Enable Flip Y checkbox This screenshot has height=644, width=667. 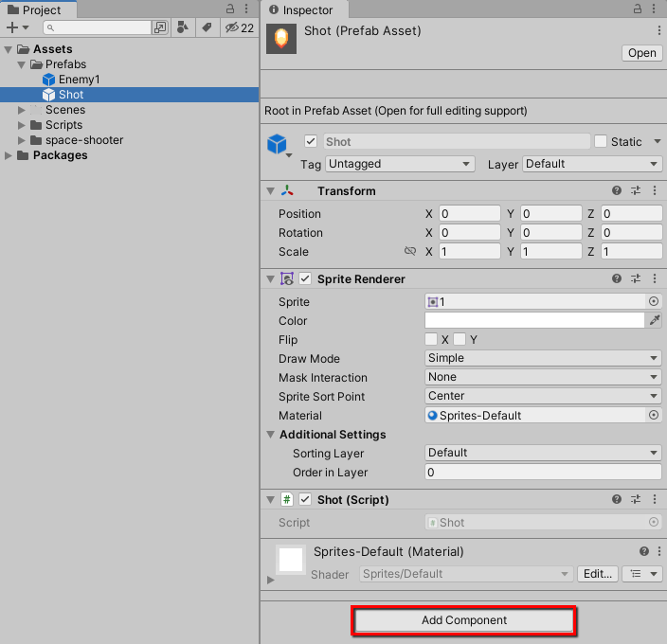click(x=460, y=339)
